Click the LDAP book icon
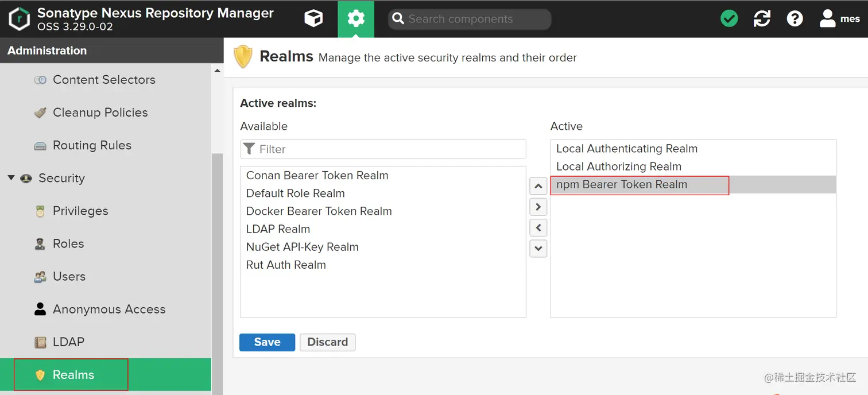Viewport: 868px width, 395px height. tap(40, 342)
